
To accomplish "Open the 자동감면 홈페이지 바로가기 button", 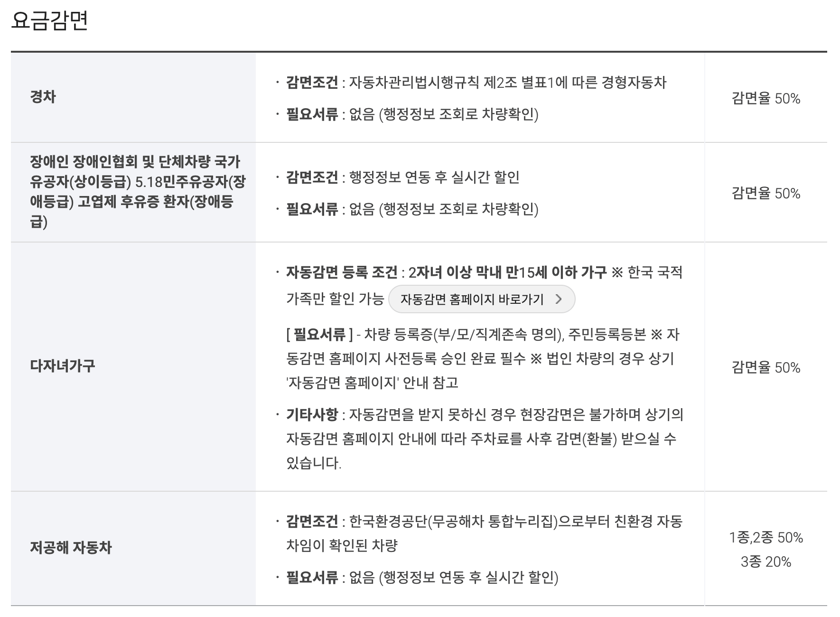I will [481, 299].
